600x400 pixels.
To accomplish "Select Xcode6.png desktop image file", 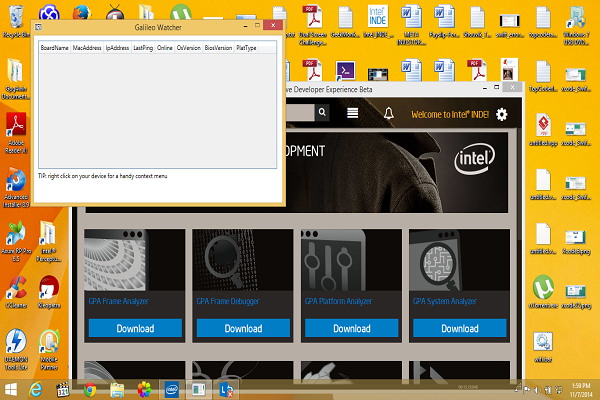I will (576, 241).
